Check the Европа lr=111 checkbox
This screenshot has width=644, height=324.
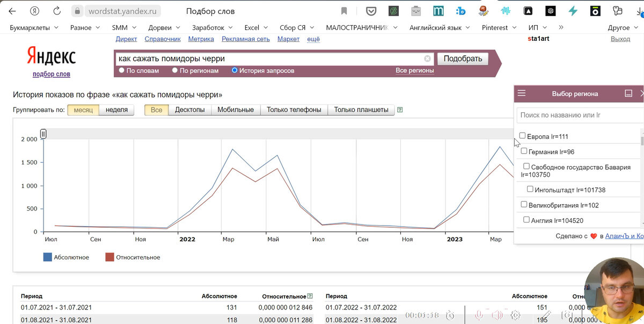tap(523, 136)
